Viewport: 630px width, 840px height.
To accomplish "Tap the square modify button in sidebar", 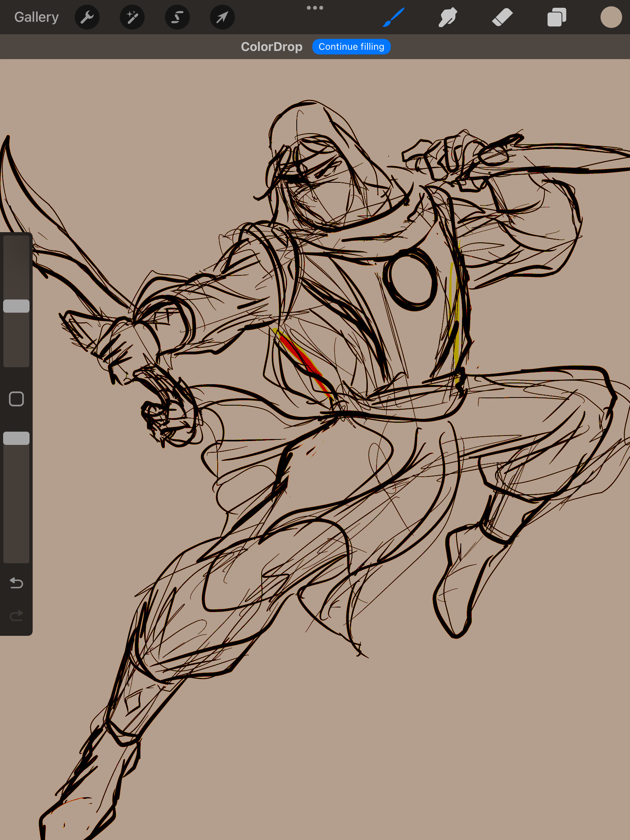I will click(16, 399).
